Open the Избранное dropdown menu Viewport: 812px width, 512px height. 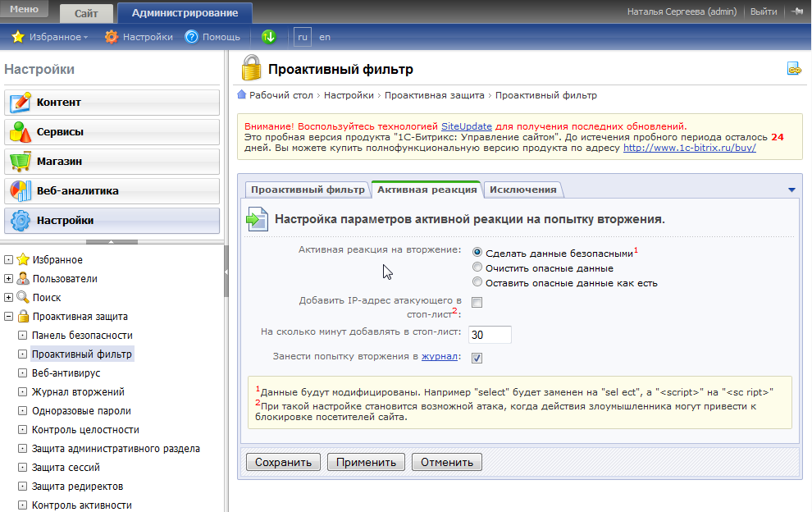(x=49, y=37)
